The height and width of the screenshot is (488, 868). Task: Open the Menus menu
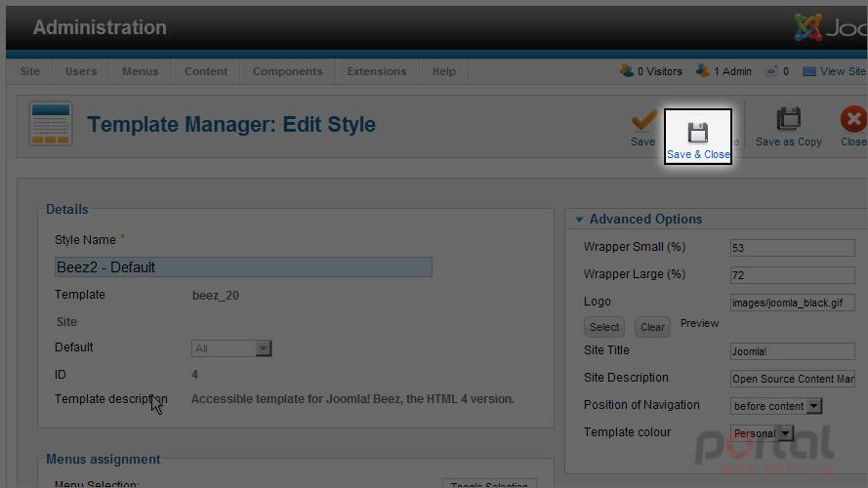pos(140,71)
